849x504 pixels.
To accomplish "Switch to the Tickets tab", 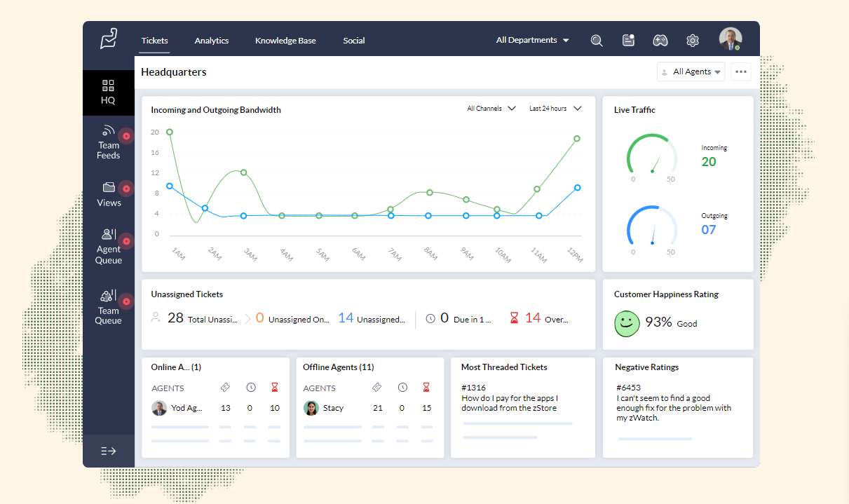I will pos(154,41).
